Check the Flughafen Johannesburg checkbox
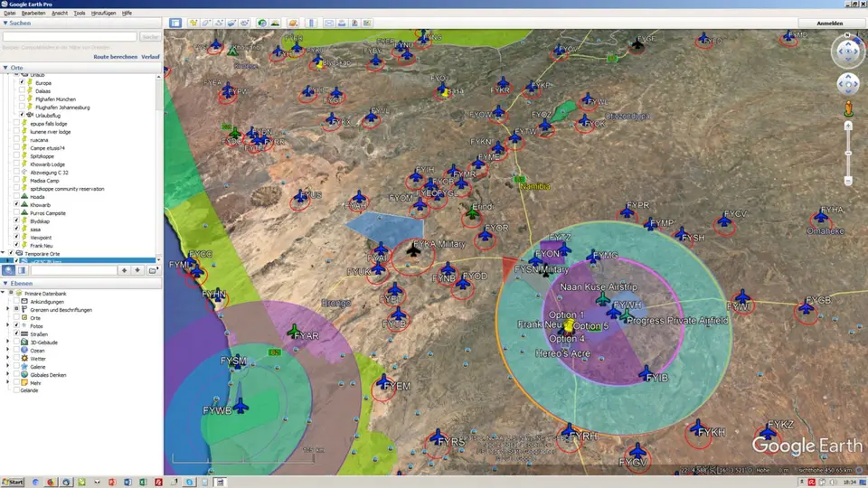 pyautogui.click(x=22, y=107)
